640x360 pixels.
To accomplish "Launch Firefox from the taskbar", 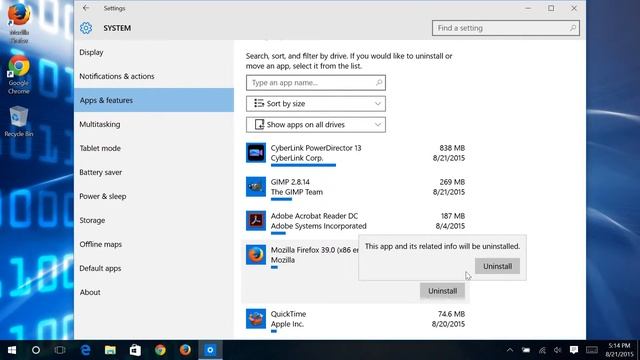I will [185, 350].
